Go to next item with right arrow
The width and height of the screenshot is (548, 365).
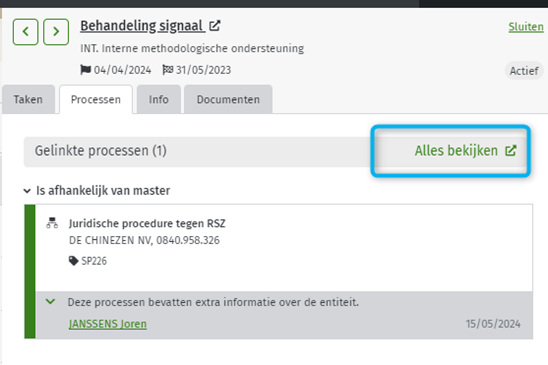tap(56, 32)
